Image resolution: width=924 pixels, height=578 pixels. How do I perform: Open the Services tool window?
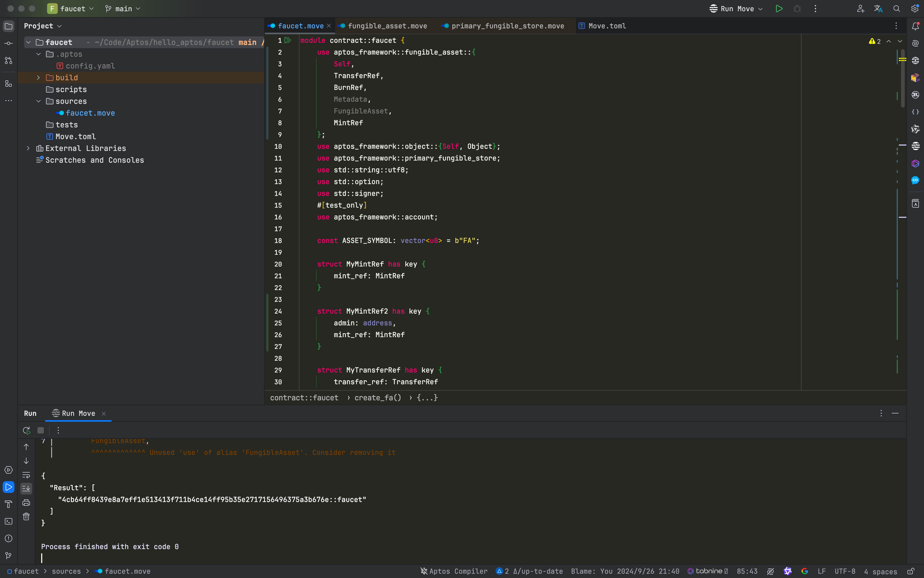pyautogui.click(x=8, y=470)
